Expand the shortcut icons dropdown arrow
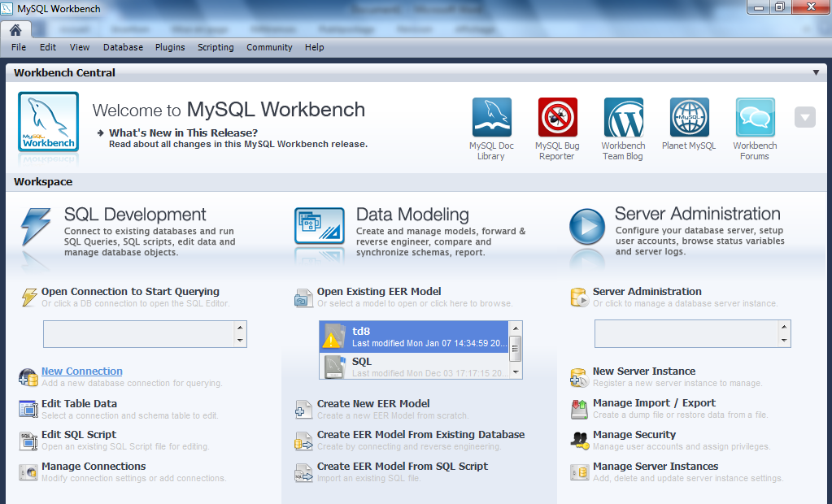The height and width of the screenshot is (504, 832). [804, 117]
